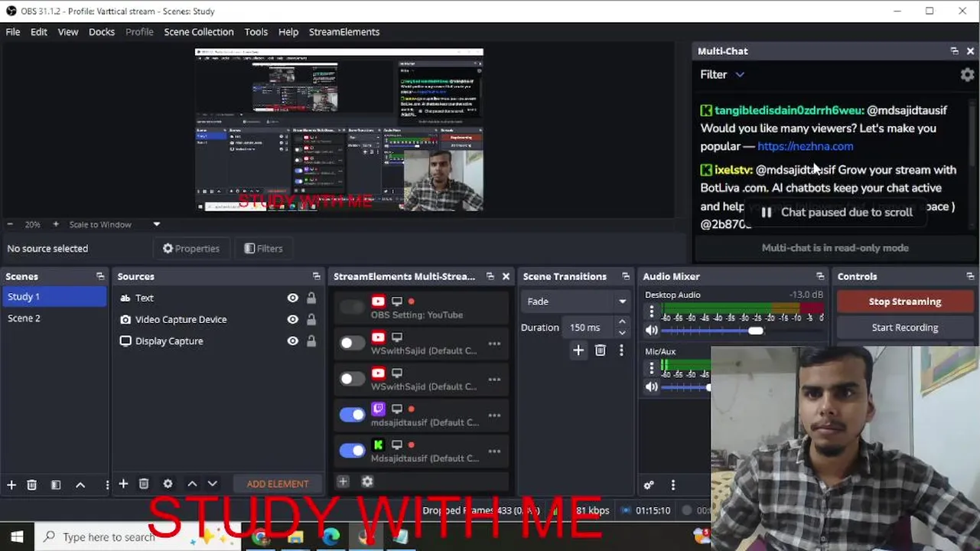Open source properties gear in Sources toolbar

tap(168, 484)
